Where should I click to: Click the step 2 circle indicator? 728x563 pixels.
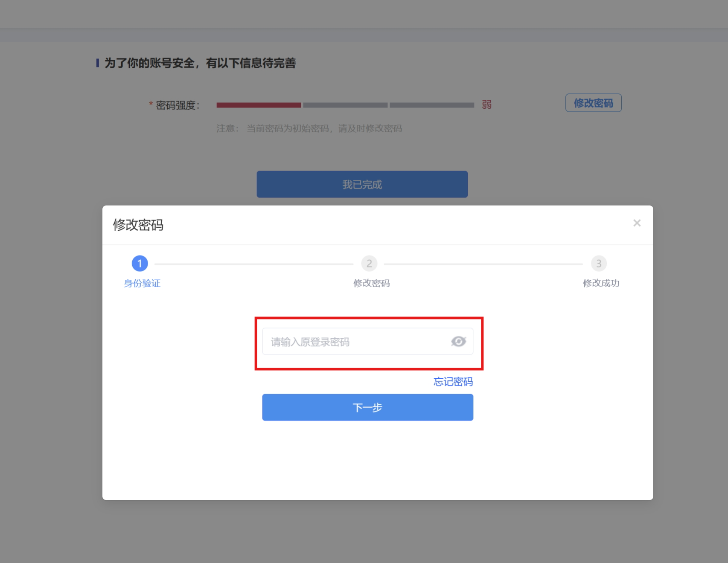pos(369,264)
